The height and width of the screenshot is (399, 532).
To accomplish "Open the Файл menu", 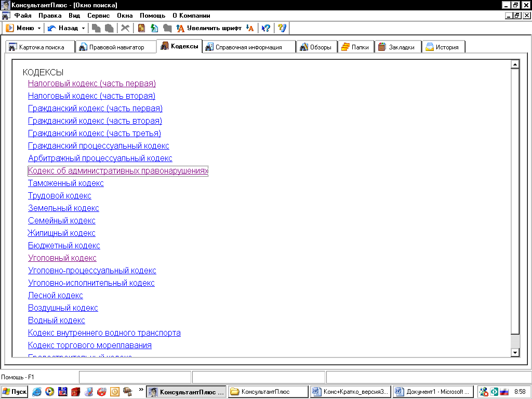I will tap(23, 16).
